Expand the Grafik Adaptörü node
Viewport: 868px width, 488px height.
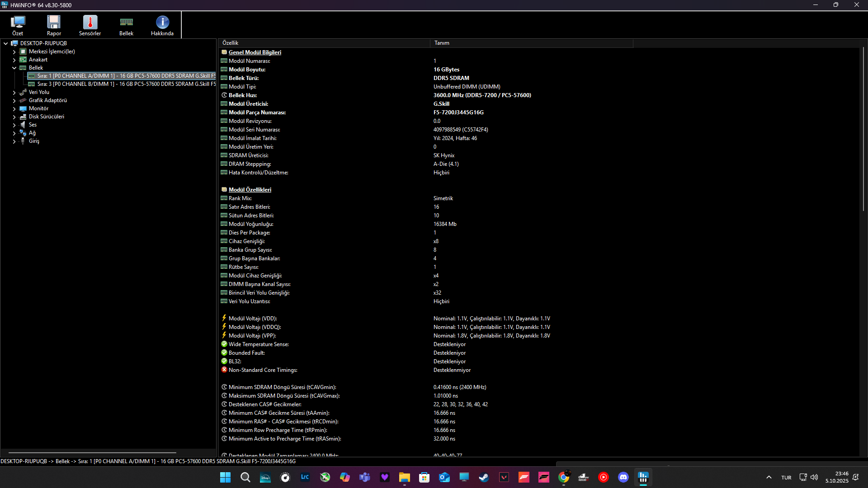point(14,100)
